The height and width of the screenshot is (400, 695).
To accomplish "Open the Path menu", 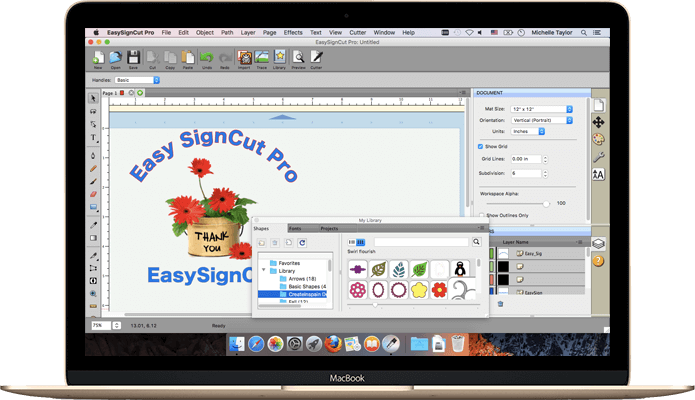I will click(227, 32).
